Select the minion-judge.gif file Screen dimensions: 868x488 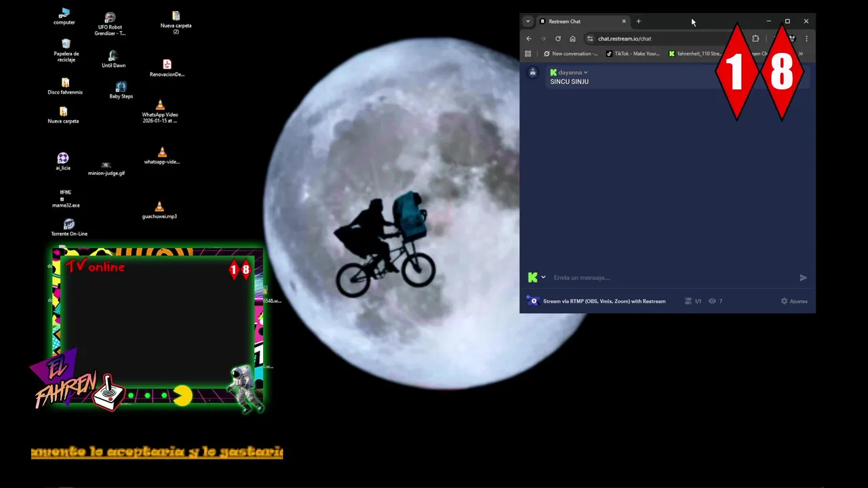pos(106,168)
